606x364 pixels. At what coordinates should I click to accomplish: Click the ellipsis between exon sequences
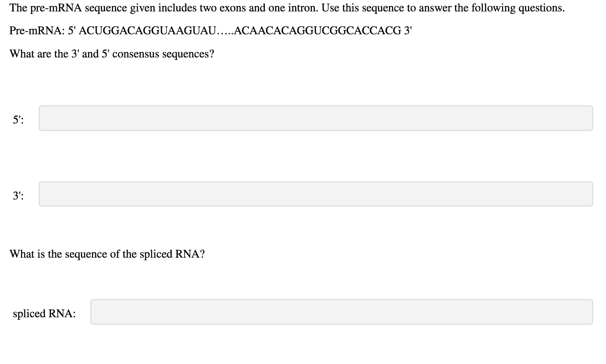coord(226,32)
